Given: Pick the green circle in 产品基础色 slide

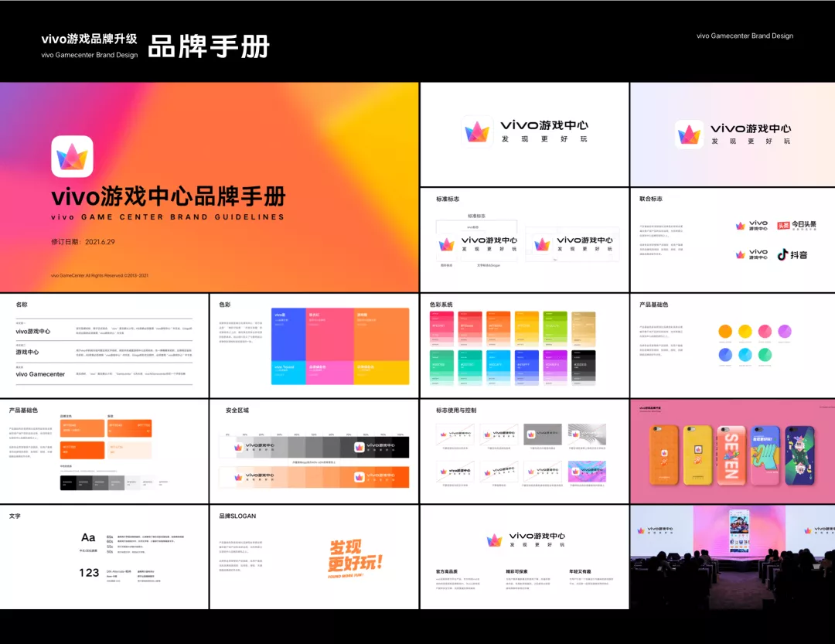Looking at the screenshot, I should tap(765, 355).
